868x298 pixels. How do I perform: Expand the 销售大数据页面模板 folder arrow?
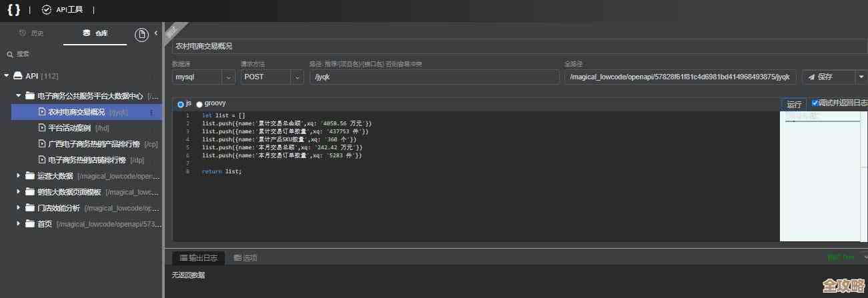[x=19, y=192]
